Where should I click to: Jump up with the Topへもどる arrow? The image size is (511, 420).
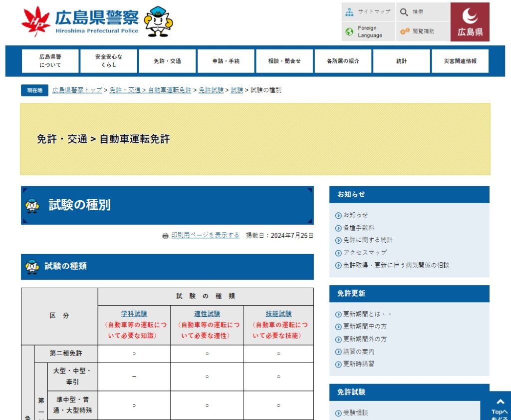click(500, 407)
